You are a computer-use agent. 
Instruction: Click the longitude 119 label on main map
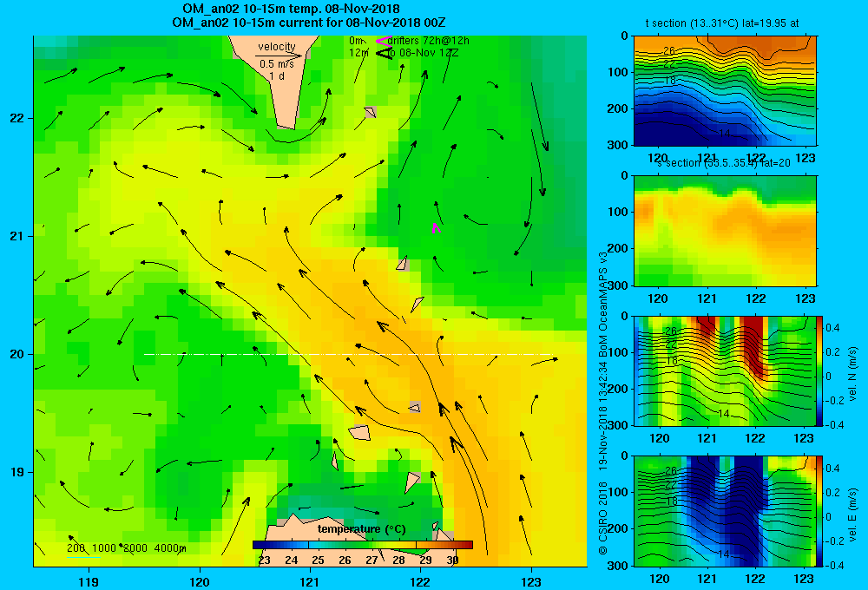click(x=89, y=581)
